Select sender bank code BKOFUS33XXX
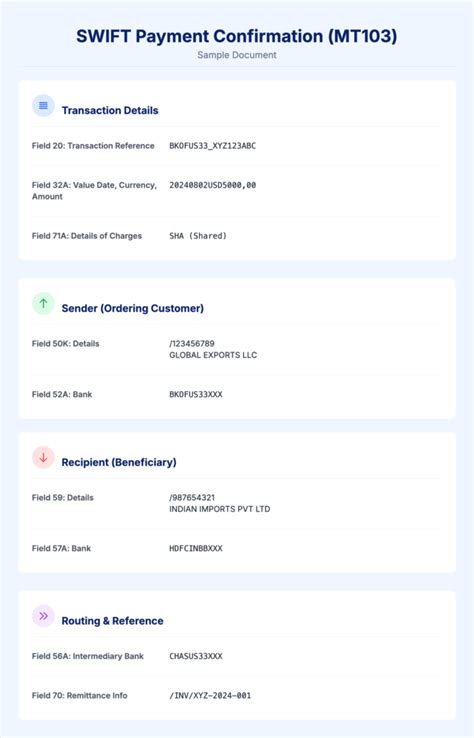This screenshot has width=474, height=738. [196, 394]
